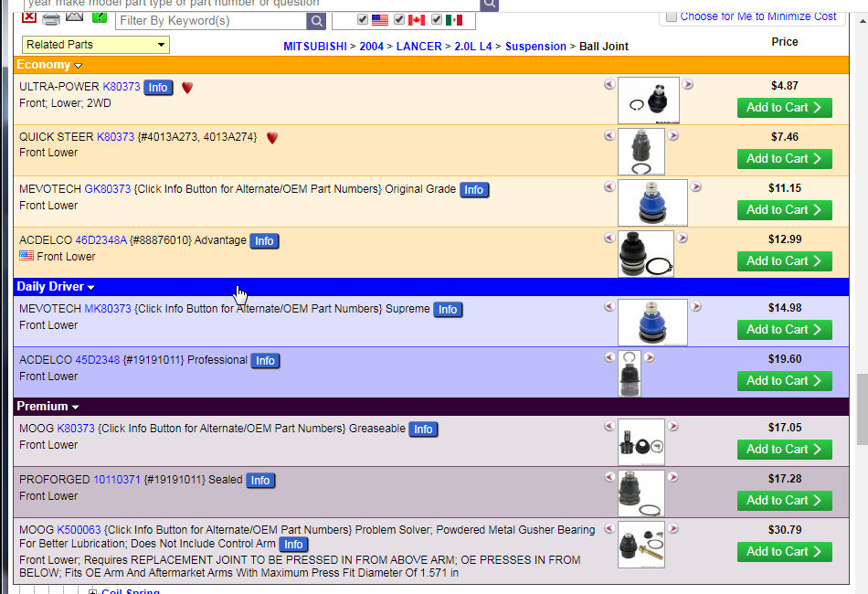868x594 pixels.
Task: Click 2004 in the breadcrumb
Action: [x=372, y=47]
